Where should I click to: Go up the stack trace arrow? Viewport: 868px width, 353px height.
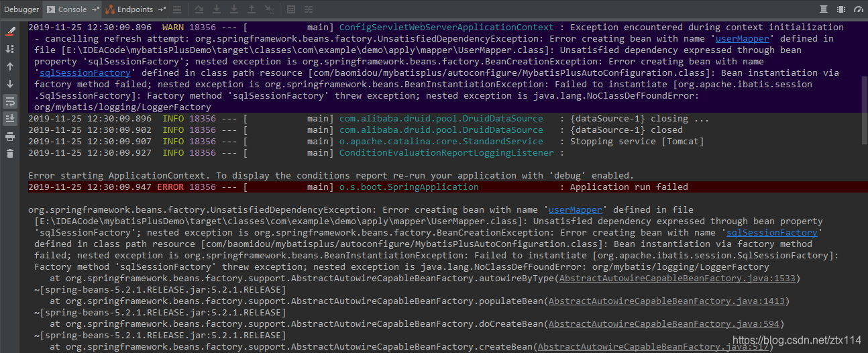tap(10, 66)
